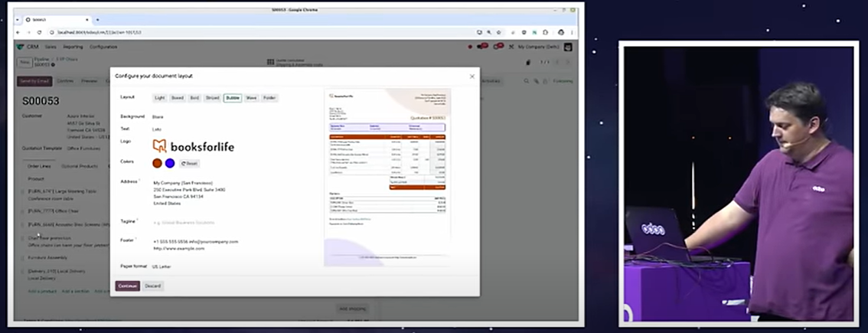Open Chrome's tab search dropdown
Image resolution: width=868 pixels, height=333 pixels.
[17, 19]
